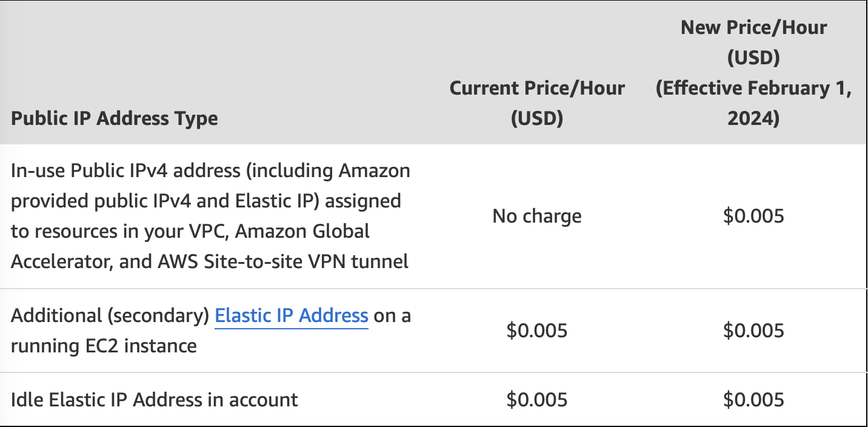Click new price $0.005 for in-use IPv4
This screenshot has height=427, width=868.
(x=753, y=216)
